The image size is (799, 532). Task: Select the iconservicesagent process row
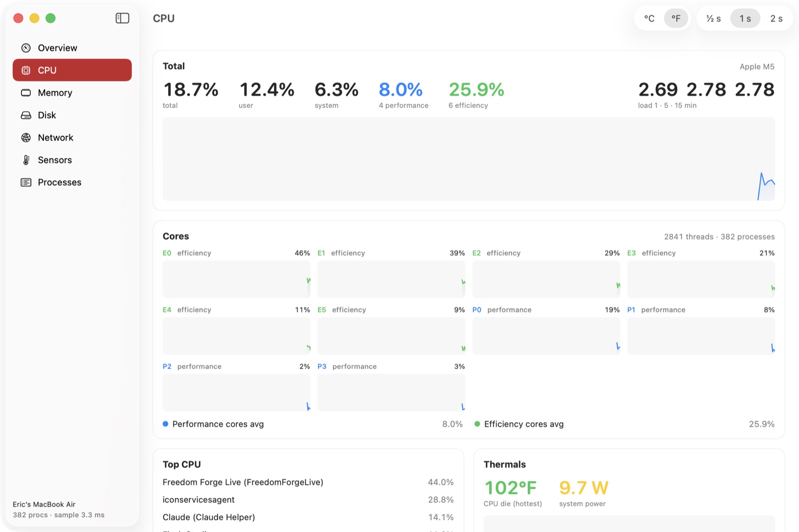[x=308, y=500]
